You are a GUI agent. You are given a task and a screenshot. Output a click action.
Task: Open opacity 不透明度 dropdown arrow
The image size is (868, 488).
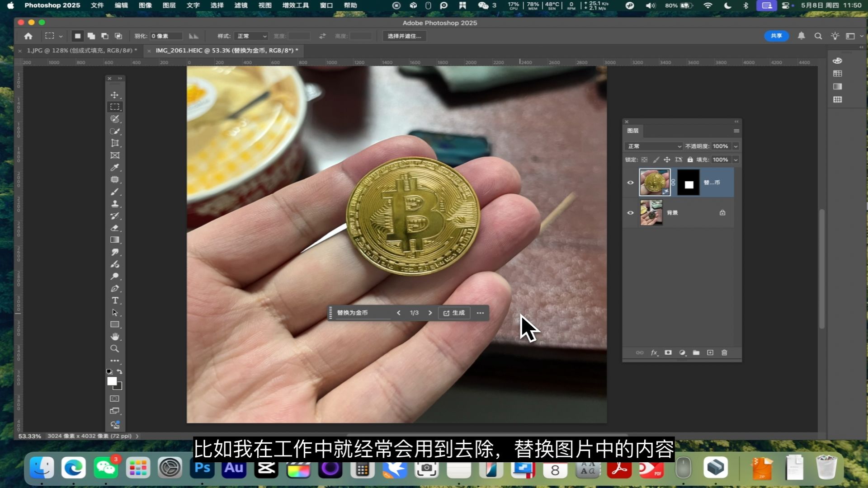point(736,146)
